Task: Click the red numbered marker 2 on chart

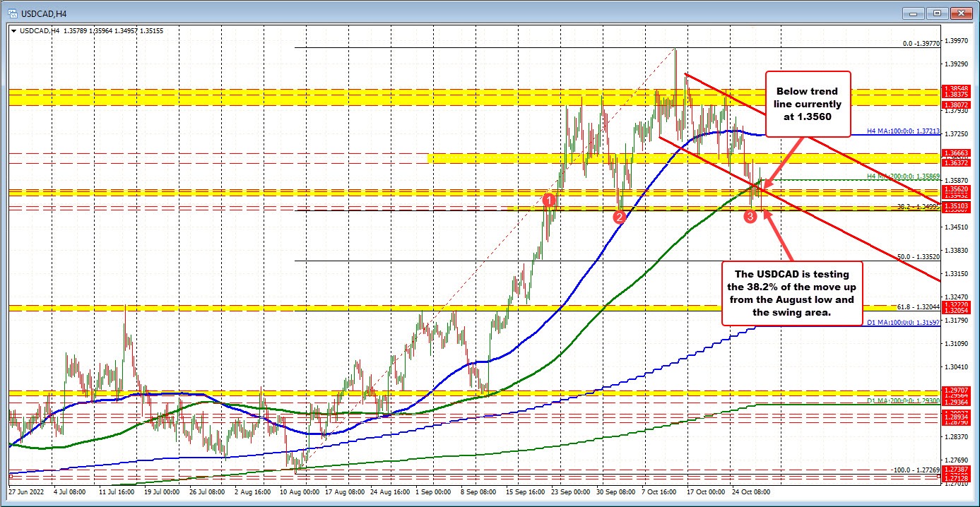Action: (x=620, y=218)
